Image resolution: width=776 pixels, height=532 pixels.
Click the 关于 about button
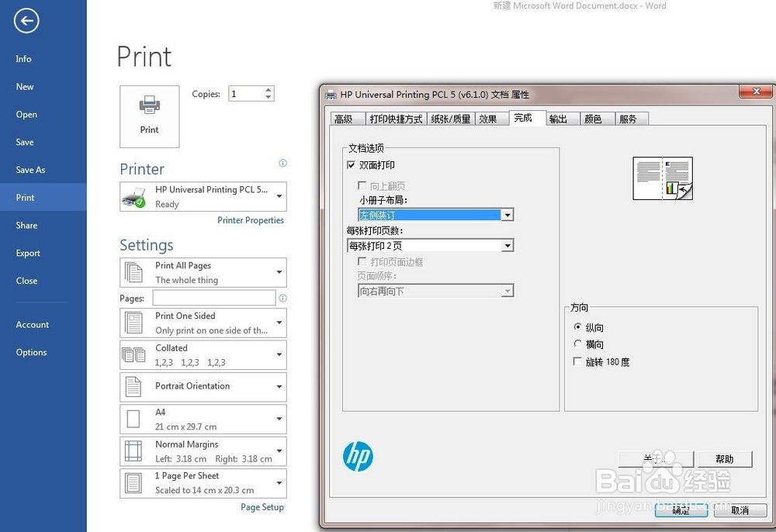tap(656, 459)
